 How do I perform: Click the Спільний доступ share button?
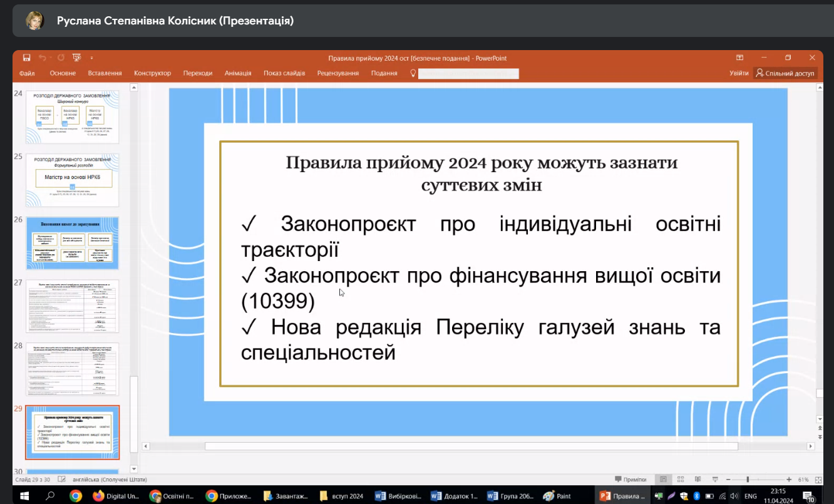pyautogui.click(x=786, y=73)
